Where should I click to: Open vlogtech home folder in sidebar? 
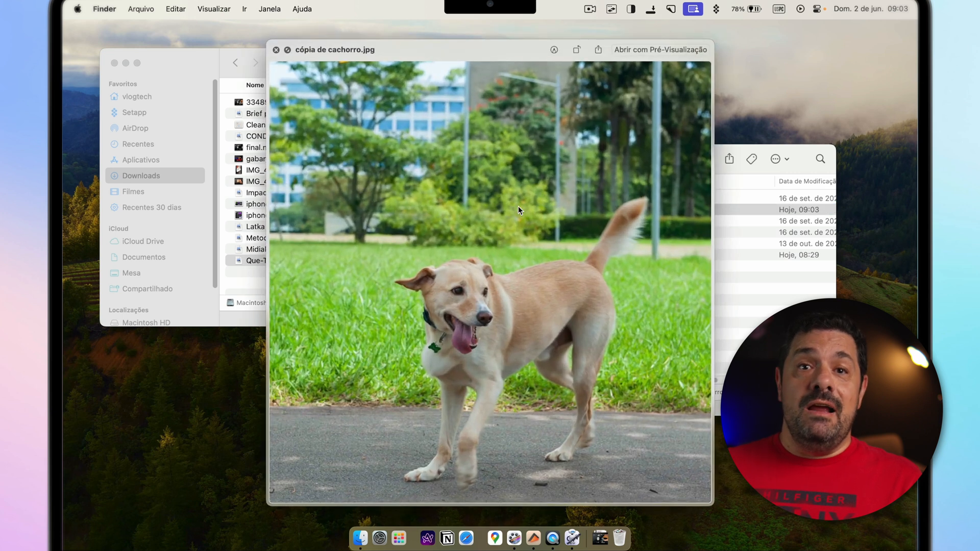coord(137,96)
